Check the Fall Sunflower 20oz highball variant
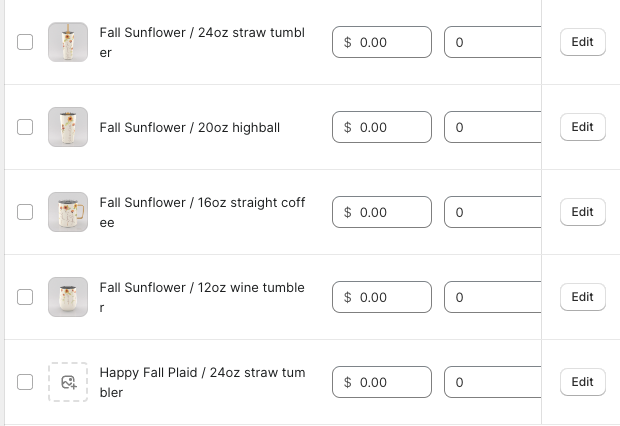Image resolution: width=620 pixels, height=426 pixels. (x=25, y=127)
